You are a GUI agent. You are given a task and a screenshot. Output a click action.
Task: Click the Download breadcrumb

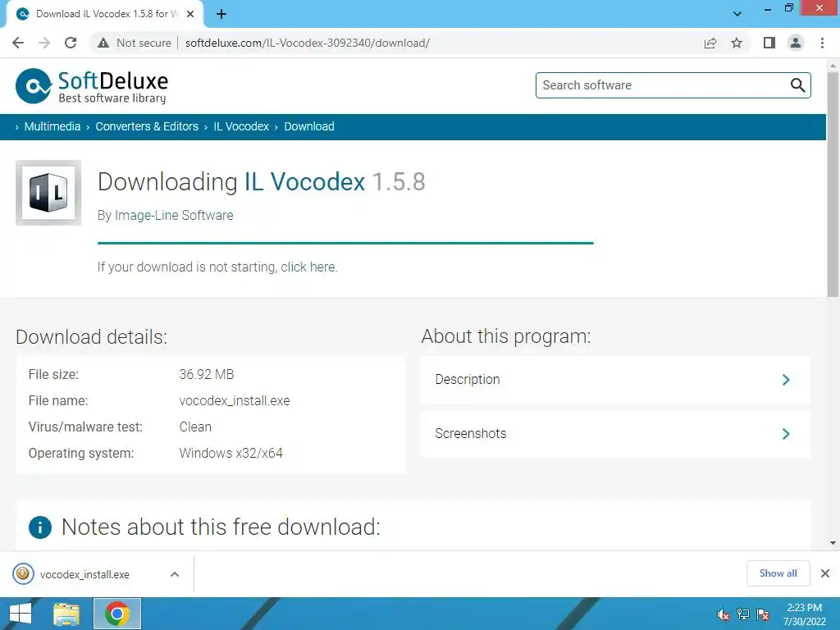point(309,126)
